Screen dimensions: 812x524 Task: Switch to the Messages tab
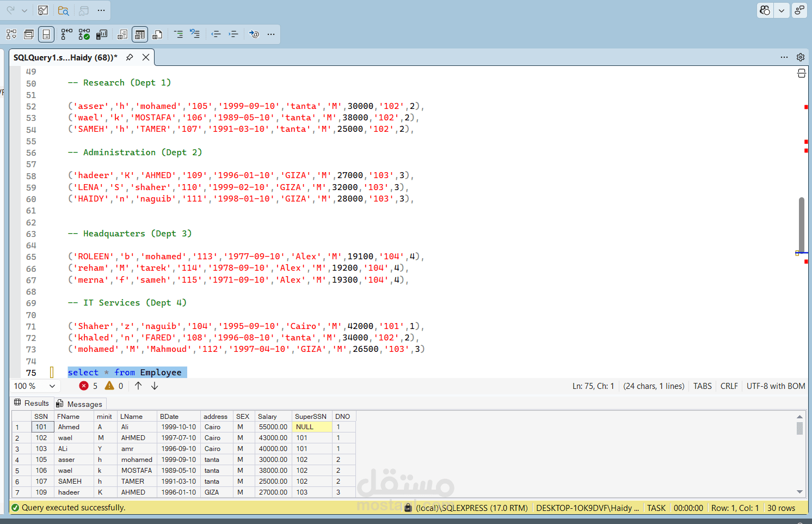point(79,404)
